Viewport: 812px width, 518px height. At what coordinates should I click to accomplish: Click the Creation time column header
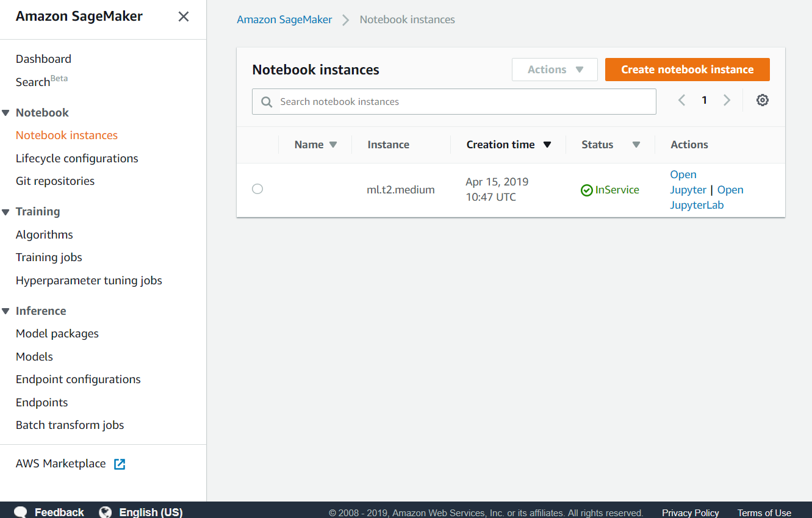point(500,145)
